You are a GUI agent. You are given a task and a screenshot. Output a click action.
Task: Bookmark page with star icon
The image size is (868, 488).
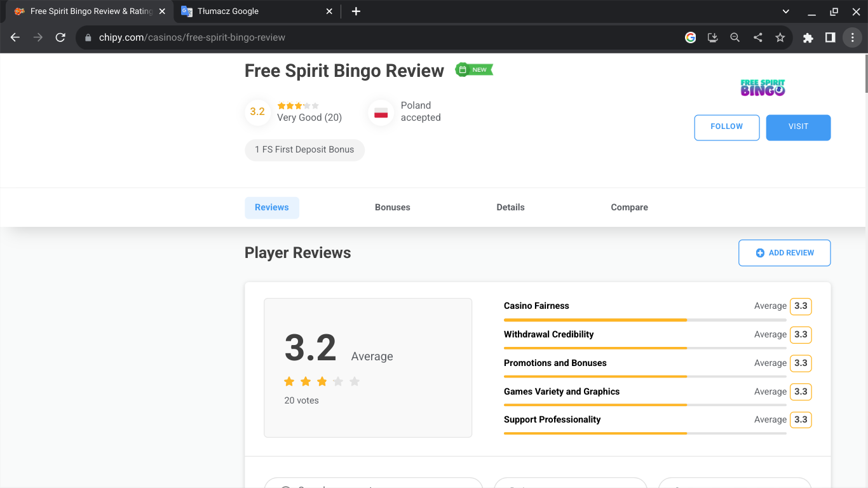pyautogui.click(x=780, y=37)
